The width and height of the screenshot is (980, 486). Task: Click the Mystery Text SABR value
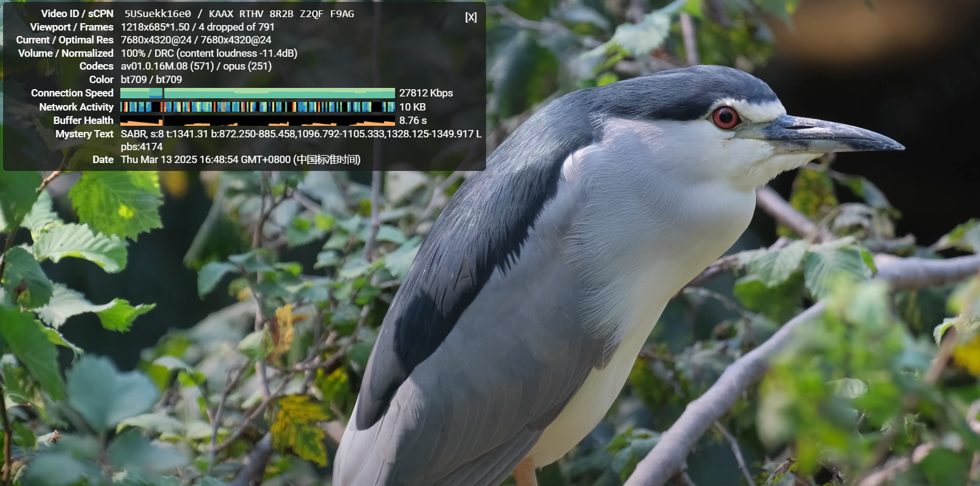point(300,134)
